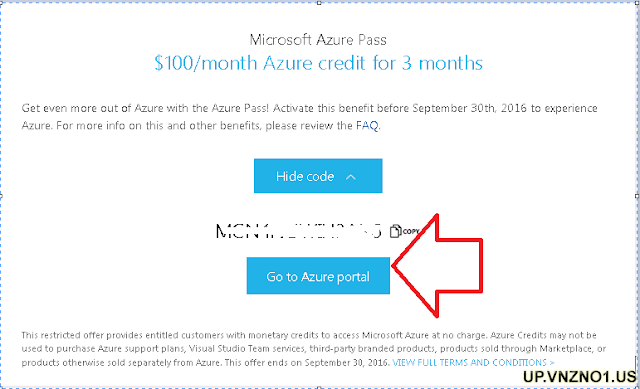The image size is (640, 389).
Task: Collapse the code using the chevron arrow
Action: [351, 177]
